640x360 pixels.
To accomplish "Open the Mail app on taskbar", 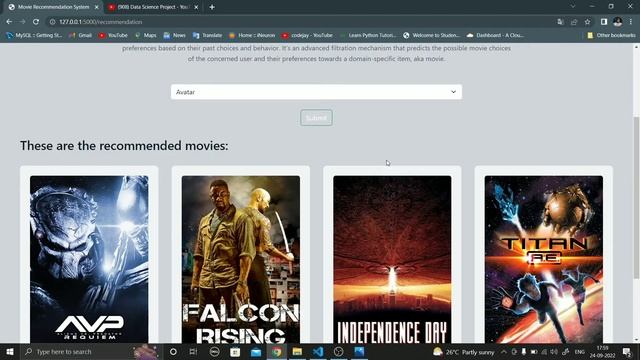I will point(256,351).
